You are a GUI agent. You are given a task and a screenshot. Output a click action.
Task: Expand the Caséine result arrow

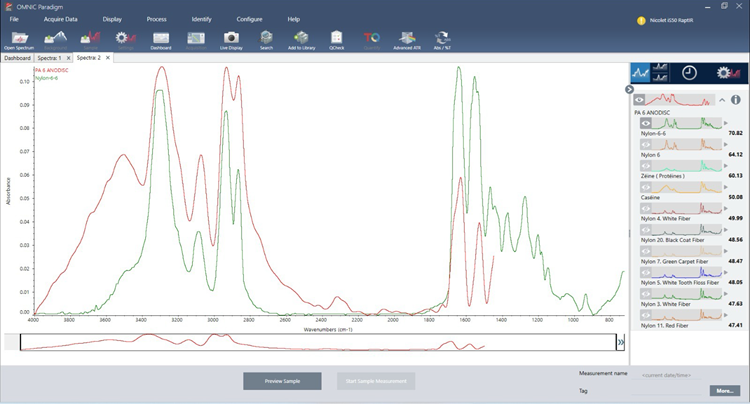[726, 187]
